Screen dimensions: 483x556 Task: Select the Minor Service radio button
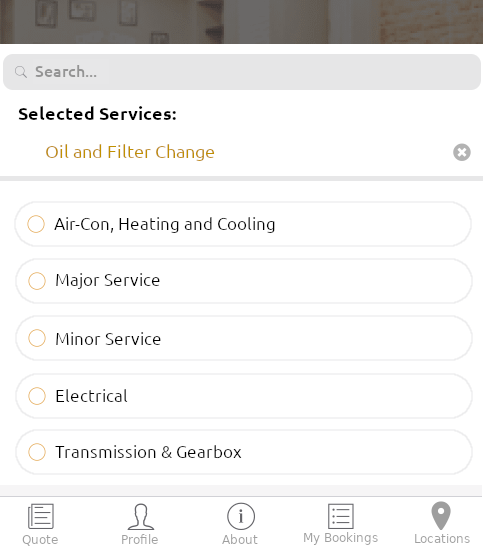(x=37, y=338)
